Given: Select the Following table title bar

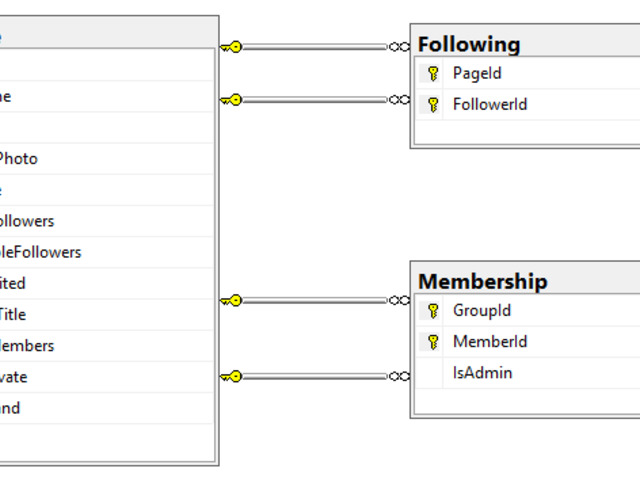Looking at the screenshot, I should tap(525, 44).
